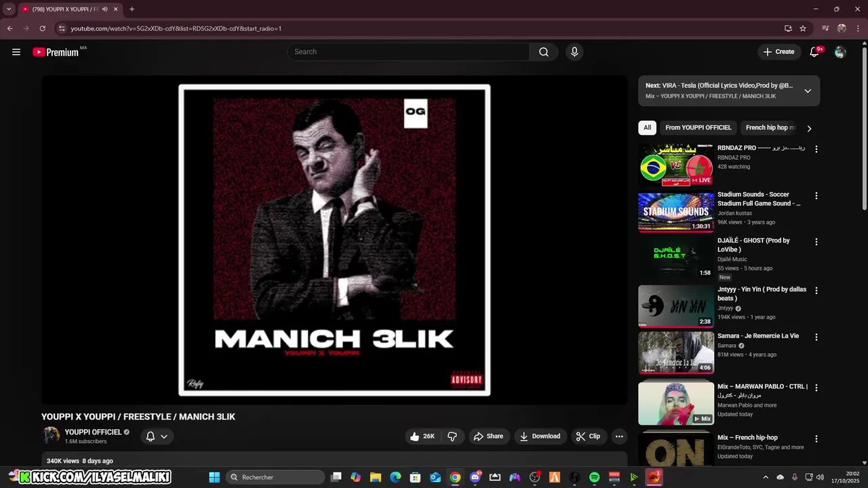This screenshot has height=488, width=868.
Task: Open Windows Start menu
Action: pyautogui.click(x=214, y=477)
